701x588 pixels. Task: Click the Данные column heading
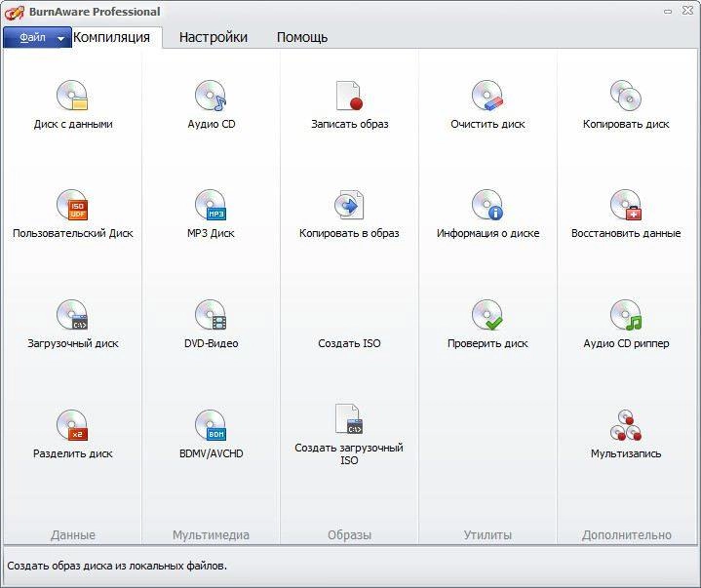coord(73,534)
